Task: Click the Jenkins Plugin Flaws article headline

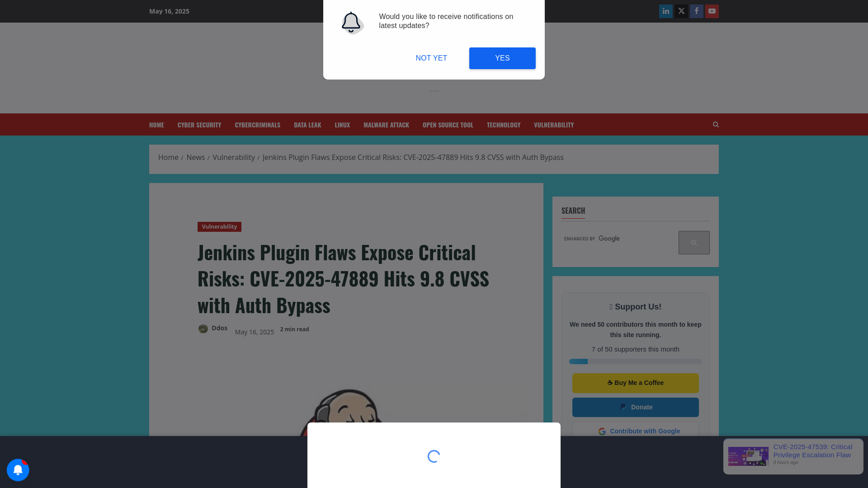Action: (x=343, y=278)
